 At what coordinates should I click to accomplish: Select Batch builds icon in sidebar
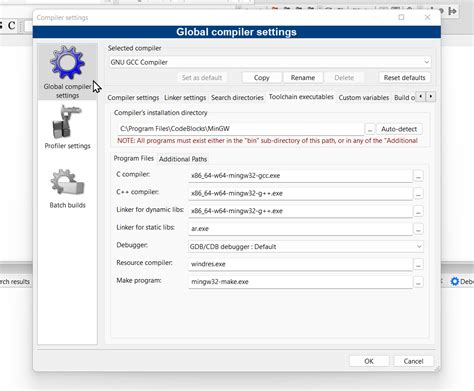(x=67, y=182)
